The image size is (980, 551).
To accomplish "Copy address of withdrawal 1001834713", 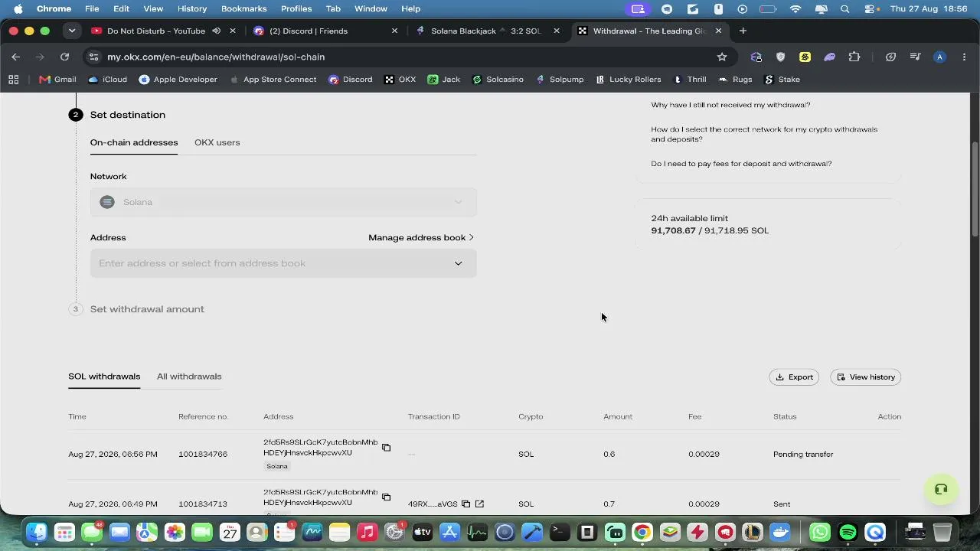I will pyautogui.click(x=386, y=497).
